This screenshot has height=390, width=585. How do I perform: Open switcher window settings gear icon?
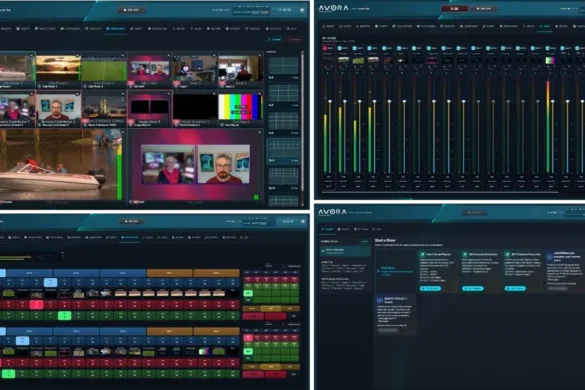303,221
